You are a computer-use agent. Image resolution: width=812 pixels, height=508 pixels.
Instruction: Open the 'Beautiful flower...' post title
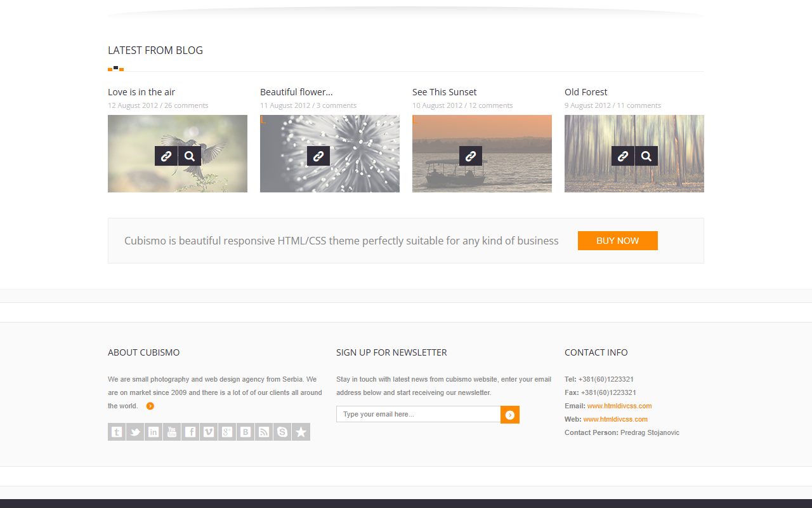296,92
